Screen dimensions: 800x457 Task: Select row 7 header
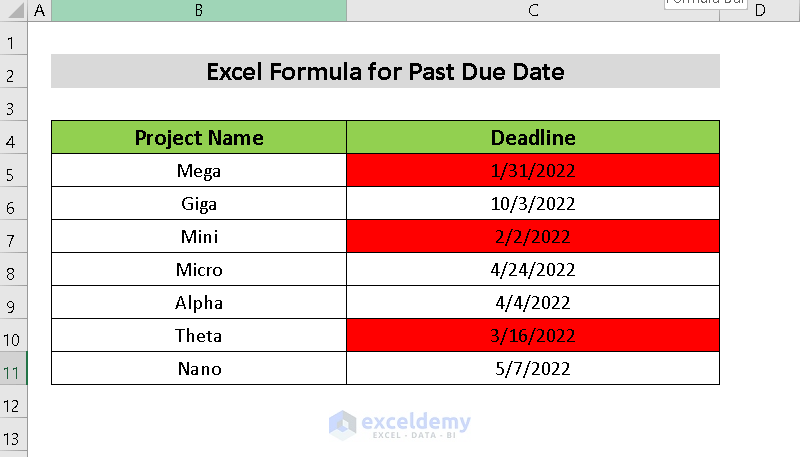pyautogui.click(x=13, y=237)
